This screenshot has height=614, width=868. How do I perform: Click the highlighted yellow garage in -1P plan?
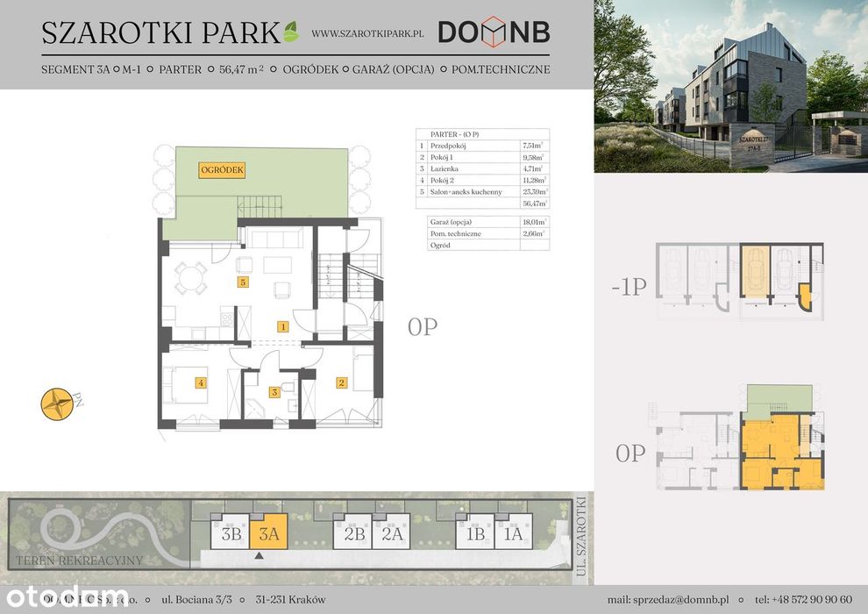pyautogui.click(x=755, y=271)
